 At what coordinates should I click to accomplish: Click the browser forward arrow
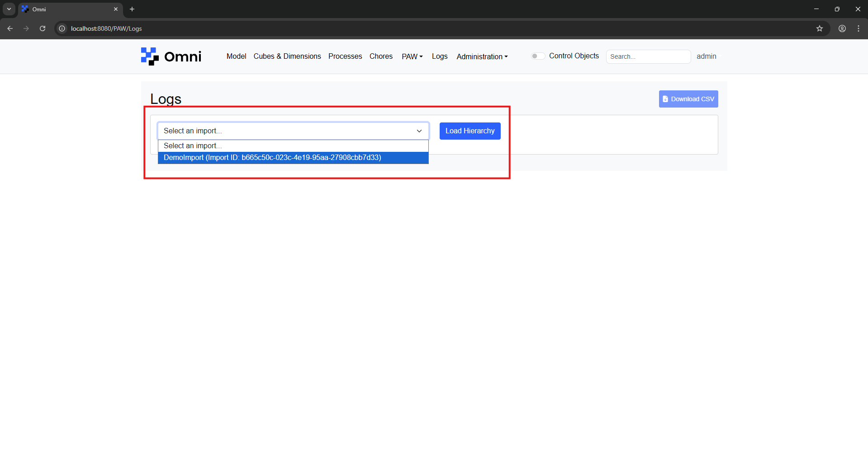pyautogui.click(x=26, y=28)
